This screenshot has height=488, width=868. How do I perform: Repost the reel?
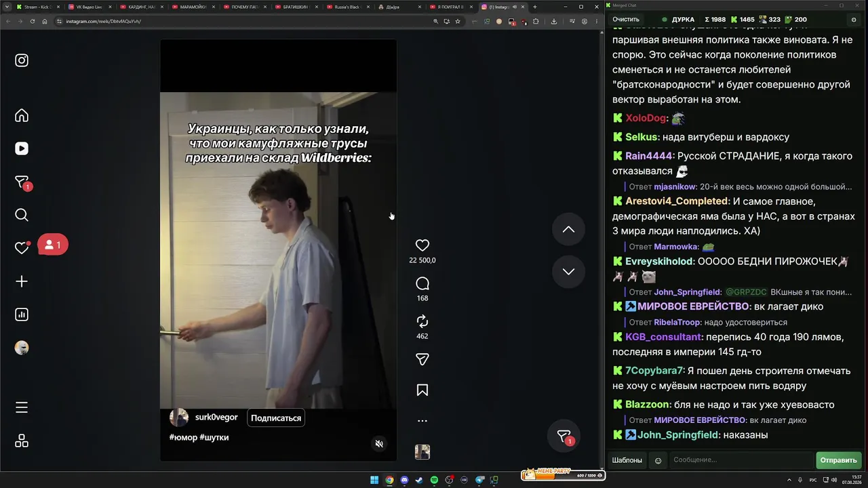pyautogui.click(x=422, y=321)
